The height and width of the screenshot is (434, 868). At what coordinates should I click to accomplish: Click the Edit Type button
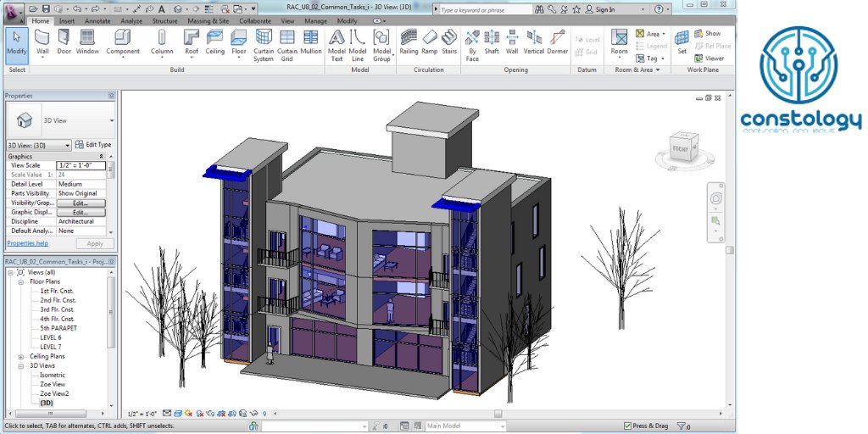(x=93, y=144)
